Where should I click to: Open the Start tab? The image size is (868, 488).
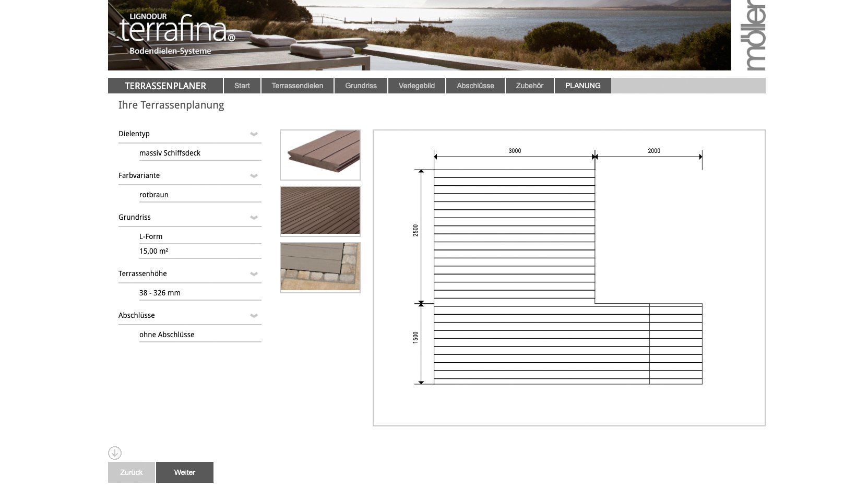[x=242, y=86]
